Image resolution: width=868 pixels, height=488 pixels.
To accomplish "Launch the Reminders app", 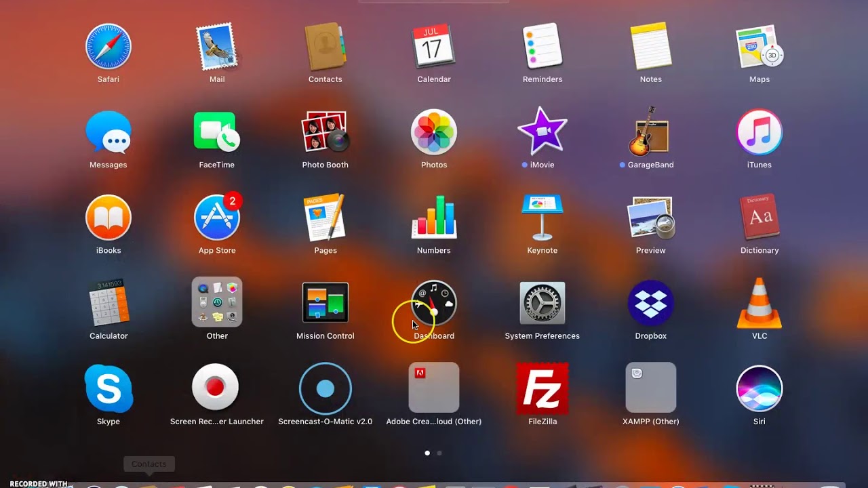I will coord(542,47).
